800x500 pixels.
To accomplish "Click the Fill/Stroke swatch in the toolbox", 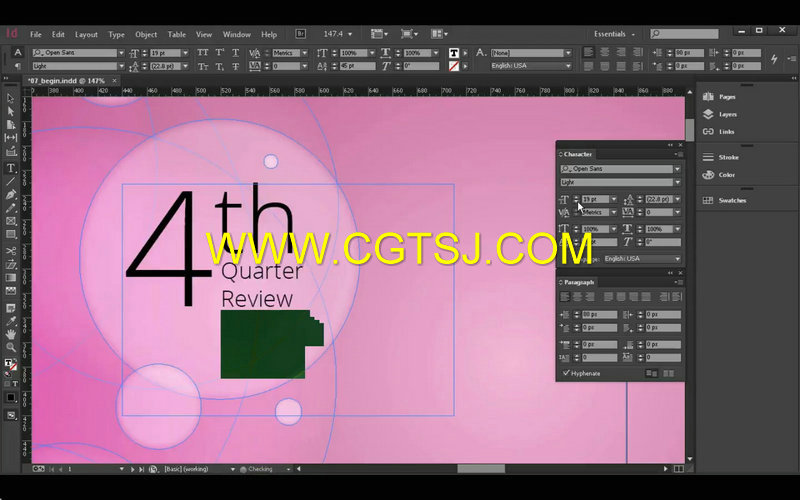I will pos(10,364).
